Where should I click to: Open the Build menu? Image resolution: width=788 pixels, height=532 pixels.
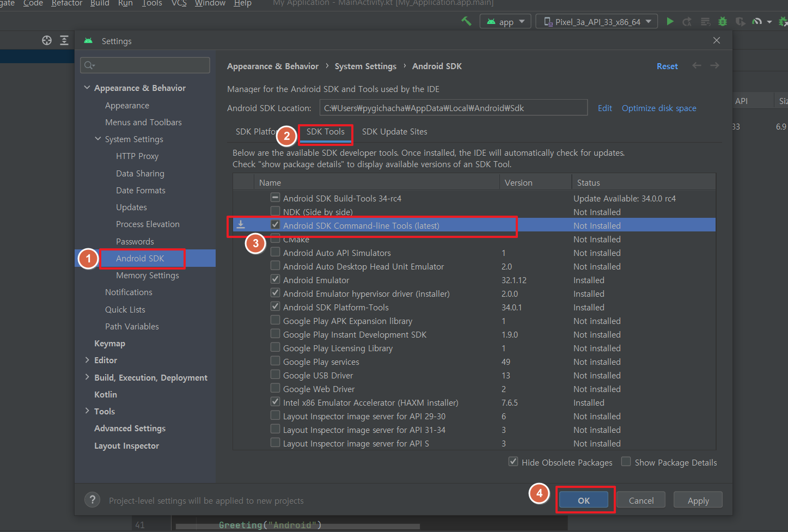click(100, 3)
